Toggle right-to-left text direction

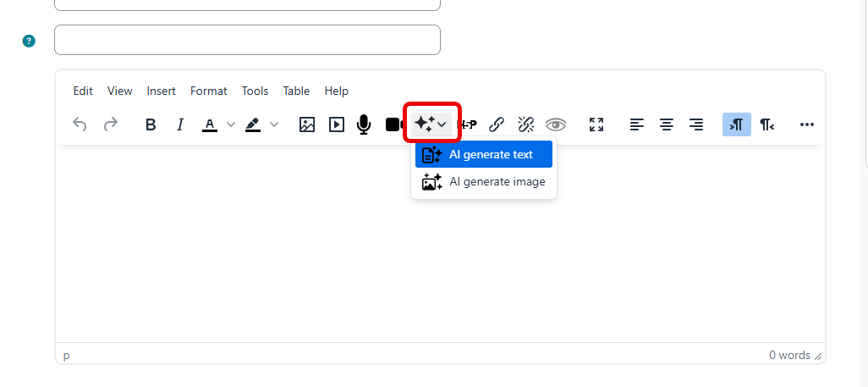[x=766, y=124]
